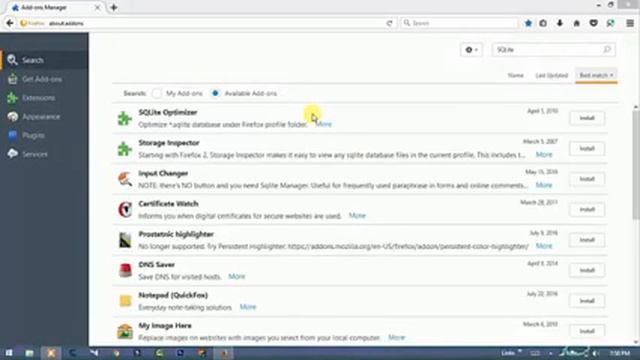Viewport: 640px width, 360px height.
Task: Select the My Add-ons search option
Action: pyautogui.click(x=157, y=93)
